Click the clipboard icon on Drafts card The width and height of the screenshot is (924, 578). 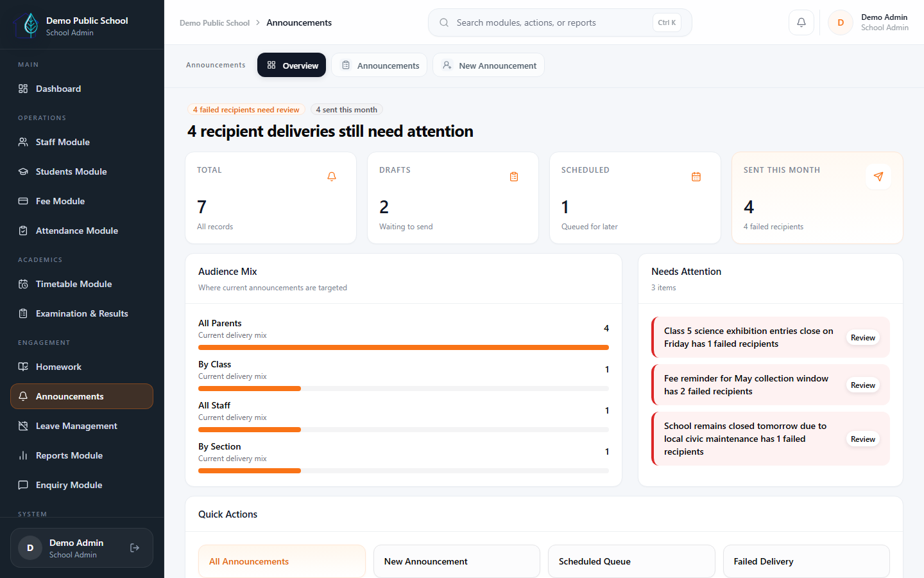pyautogui.click(x=514, y=177)
